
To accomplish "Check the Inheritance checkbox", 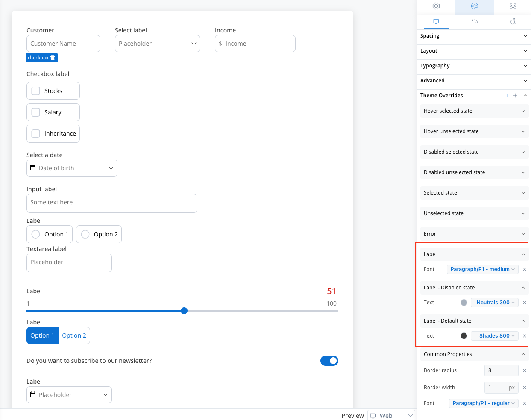I will click(36, 134).
